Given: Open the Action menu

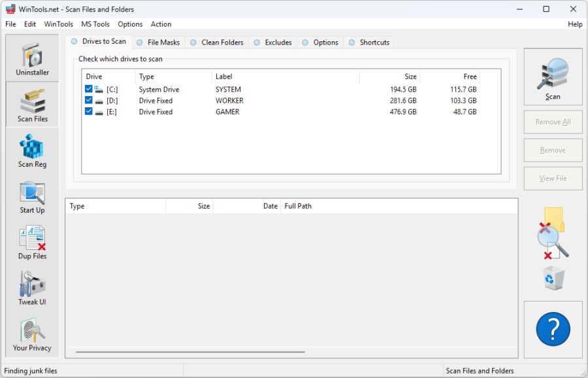Looking at the screenshot, I should point(161,24).
